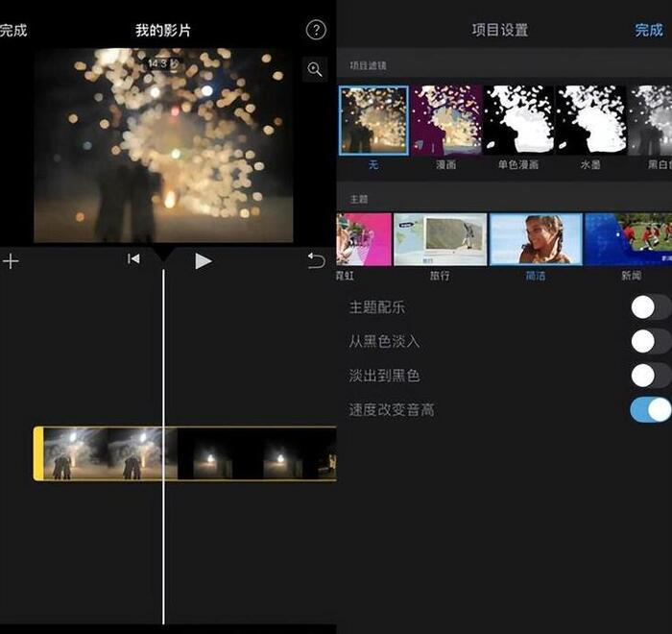Disable 速度改变音高 switch
Image resolution: width=672 pixels, height=634 pixels.
[x=650, y=409]
